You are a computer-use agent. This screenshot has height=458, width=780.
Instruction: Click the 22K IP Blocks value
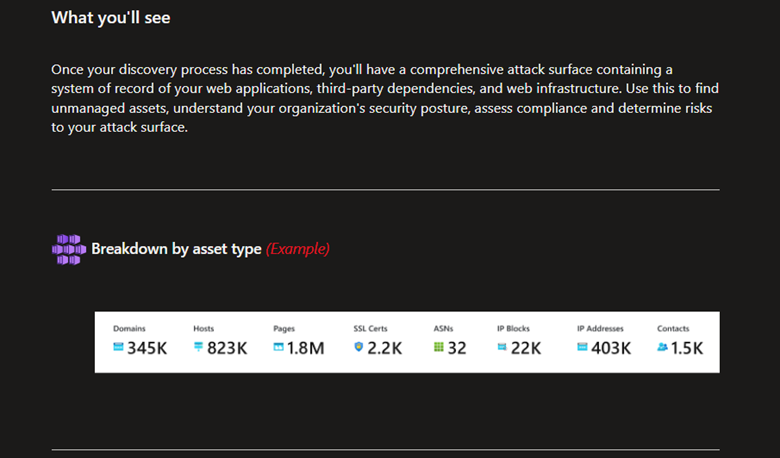tap(526, 348)
